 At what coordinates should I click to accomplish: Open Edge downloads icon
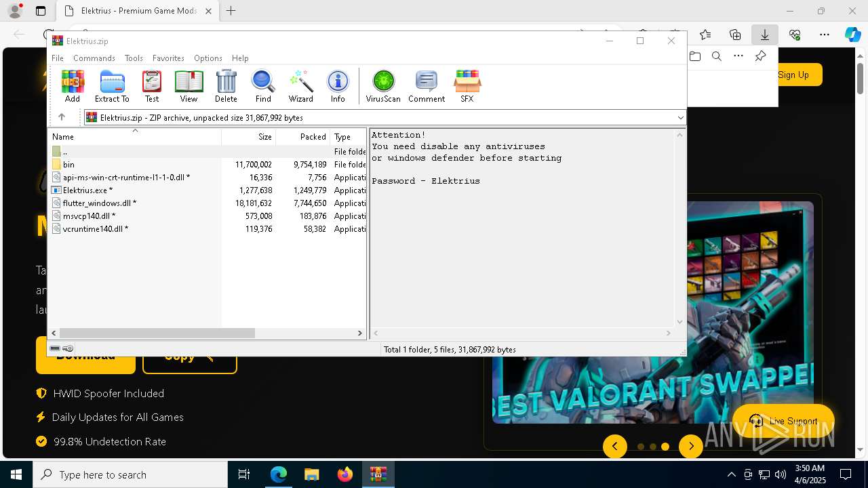(x=764, y=35)
